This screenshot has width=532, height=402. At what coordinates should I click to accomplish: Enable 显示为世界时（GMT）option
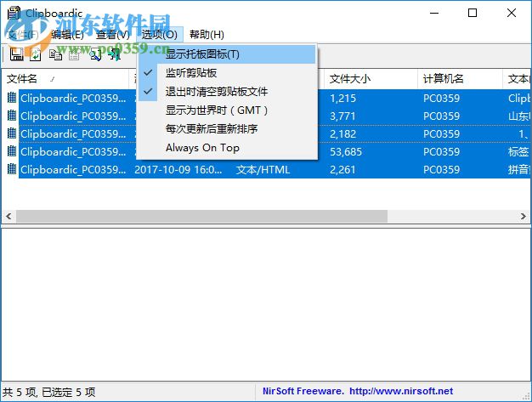tap(227, 110)
